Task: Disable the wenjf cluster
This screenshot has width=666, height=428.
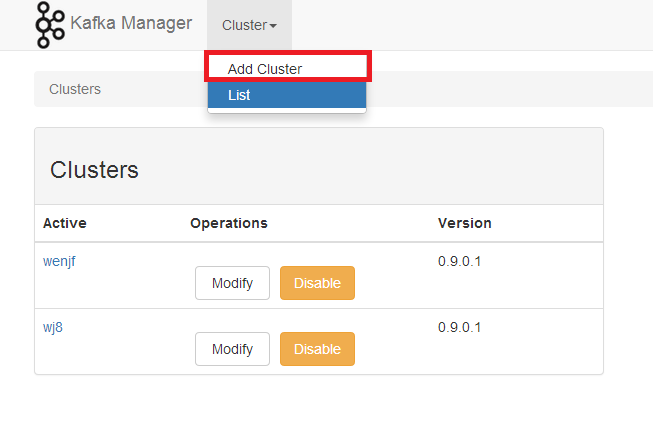Action: pyautogui.click(x=317, y=283)
